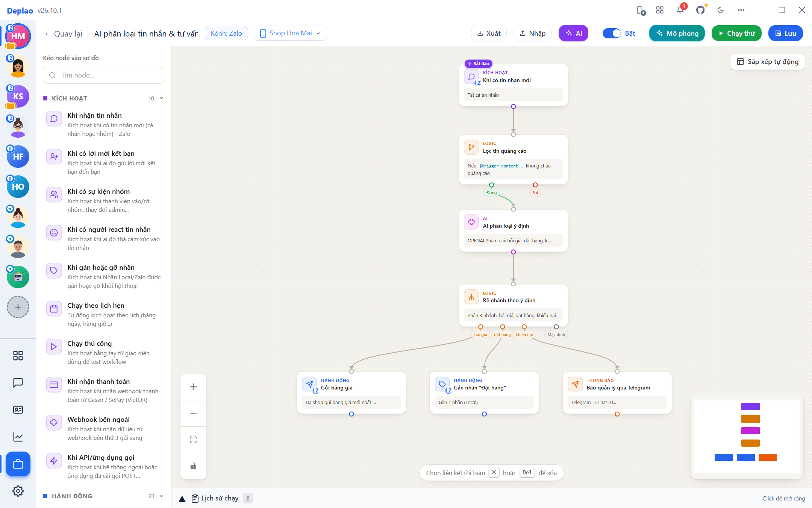Viewport: 812px width, 508px height.
Task: Click the Xuất export button
Action: coord(489,33)
